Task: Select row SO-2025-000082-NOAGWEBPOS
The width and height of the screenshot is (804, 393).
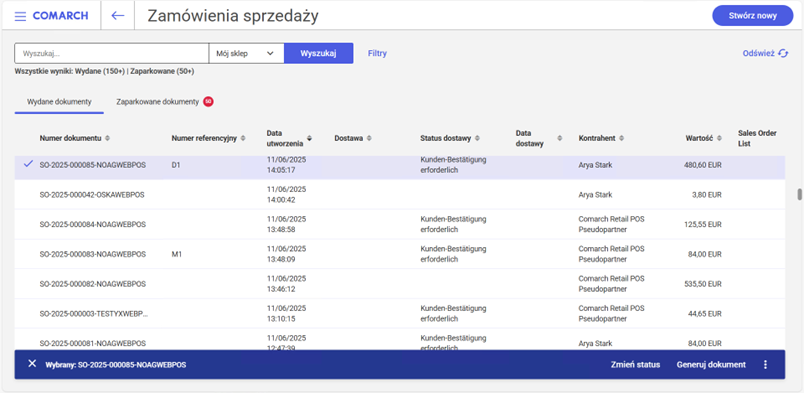Action: pyautogui.click(x=399, y=284)
